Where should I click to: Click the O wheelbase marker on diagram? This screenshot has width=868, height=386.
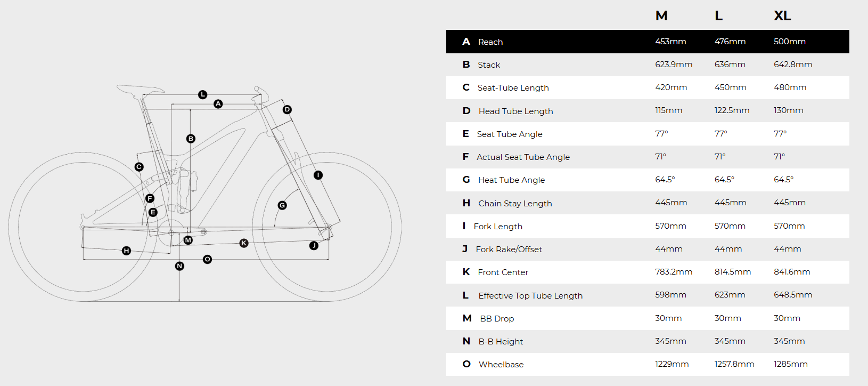coord(208,259)
